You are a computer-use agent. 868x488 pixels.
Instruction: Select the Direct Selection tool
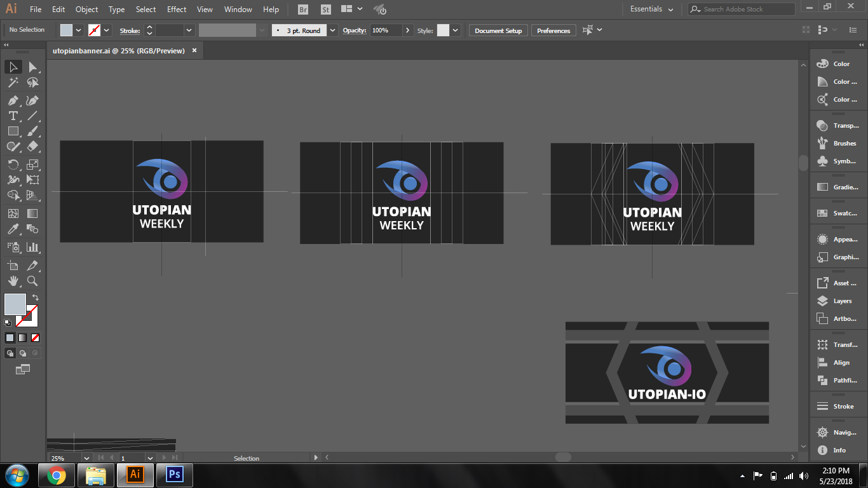click(x=33, y=67)
